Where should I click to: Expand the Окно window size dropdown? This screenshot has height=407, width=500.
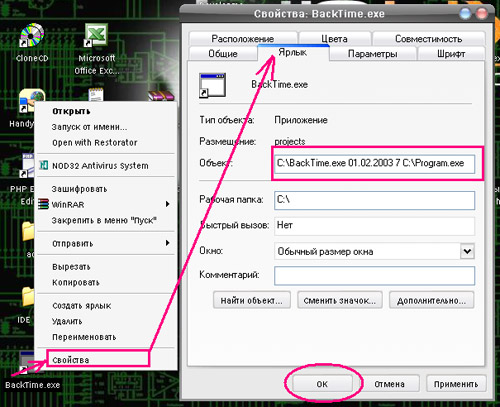[x=467, y=251]
